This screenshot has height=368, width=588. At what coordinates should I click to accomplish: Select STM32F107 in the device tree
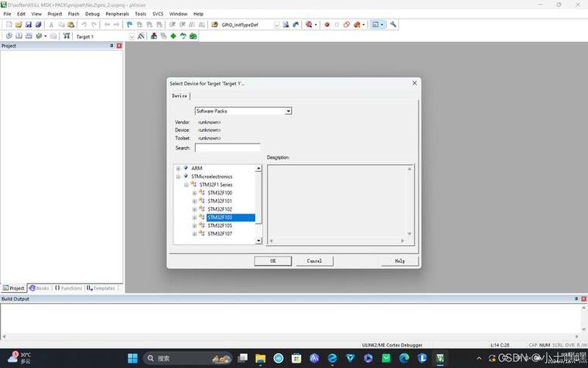click(220, 233)
